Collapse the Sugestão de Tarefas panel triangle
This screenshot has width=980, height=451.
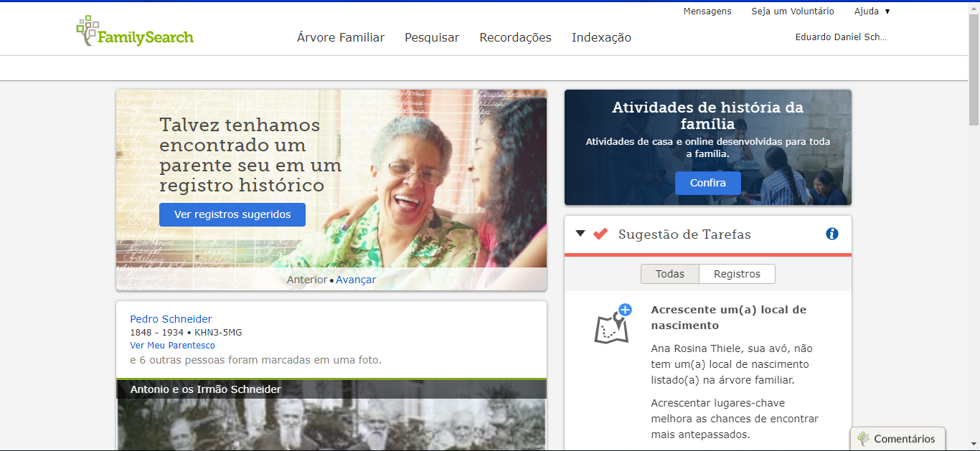tap(580, 234)
